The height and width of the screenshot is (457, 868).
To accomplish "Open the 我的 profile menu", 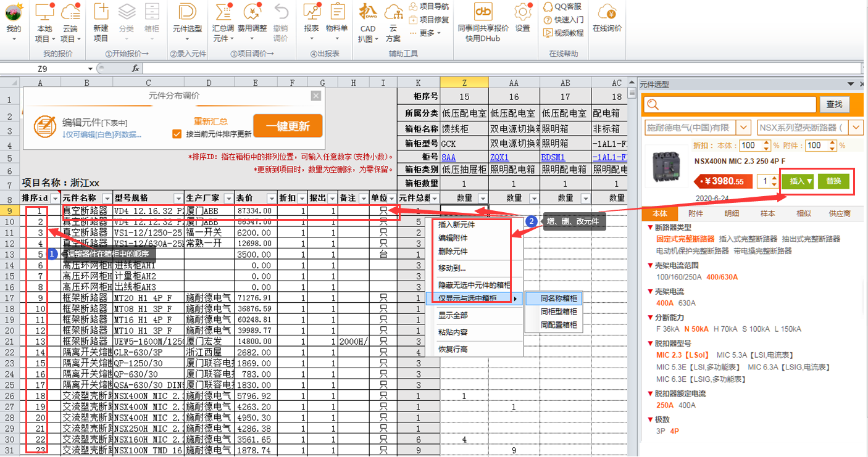I will click(14, 22).
